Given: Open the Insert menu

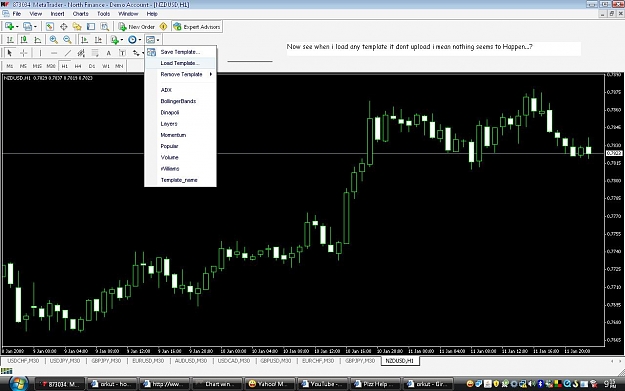Looking at the screenshot, I should (x=57, y=14).
